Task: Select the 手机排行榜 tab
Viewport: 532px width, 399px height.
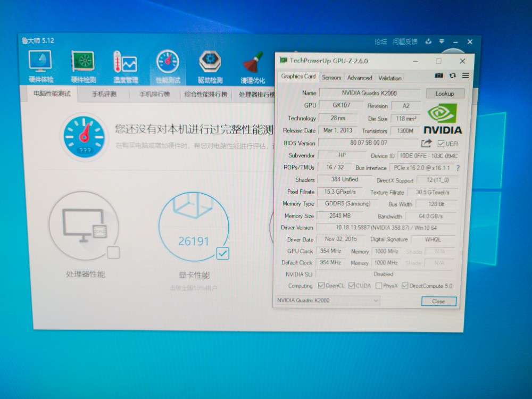Action: (155, 94)
